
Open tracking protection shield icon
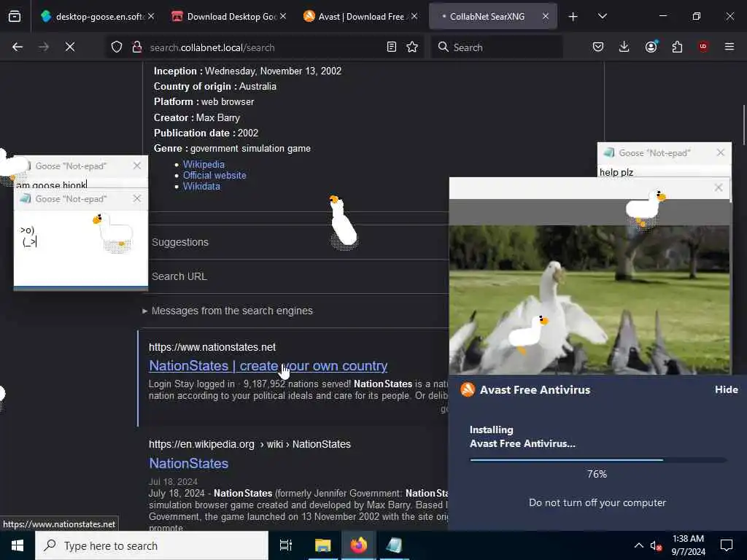(117, 47)
